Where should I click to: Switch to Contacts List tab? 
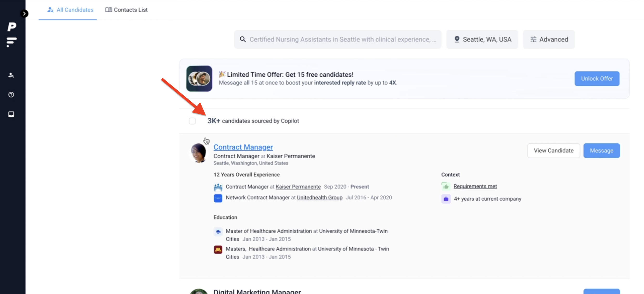[126, 10]
